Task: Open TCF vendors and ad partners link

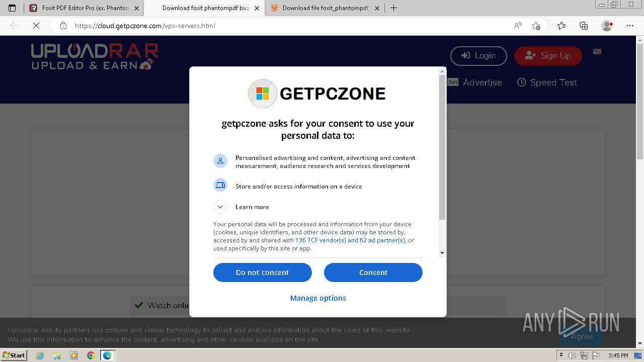Action: (x=350, y=240)
